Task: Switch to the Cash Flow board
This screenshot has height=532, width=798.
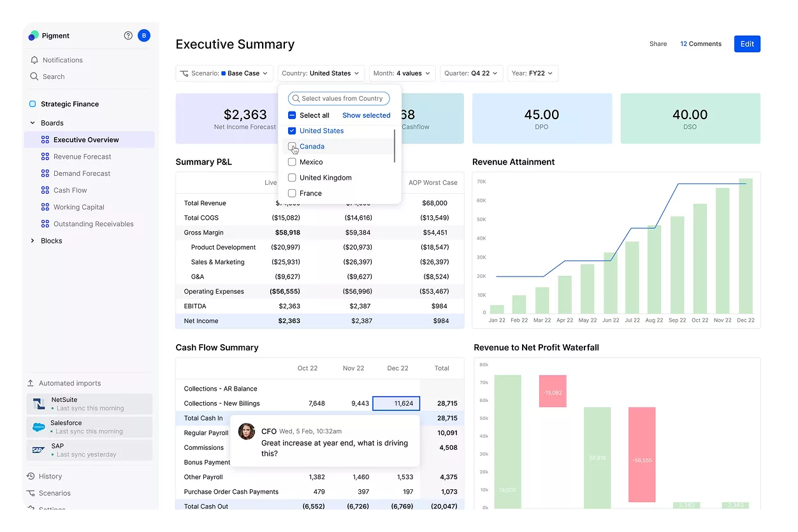Action: [72, 190]
